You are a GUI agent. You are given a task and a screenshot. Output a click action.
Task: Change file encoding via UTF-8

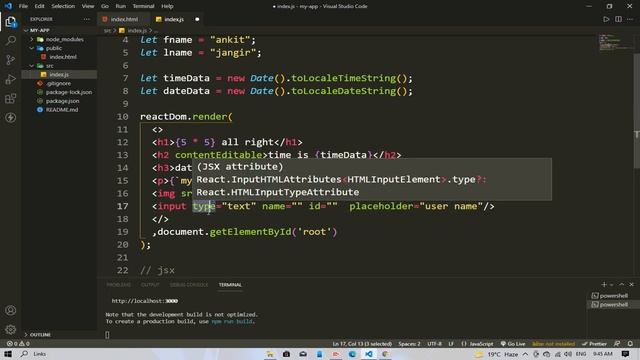[434, 344]
